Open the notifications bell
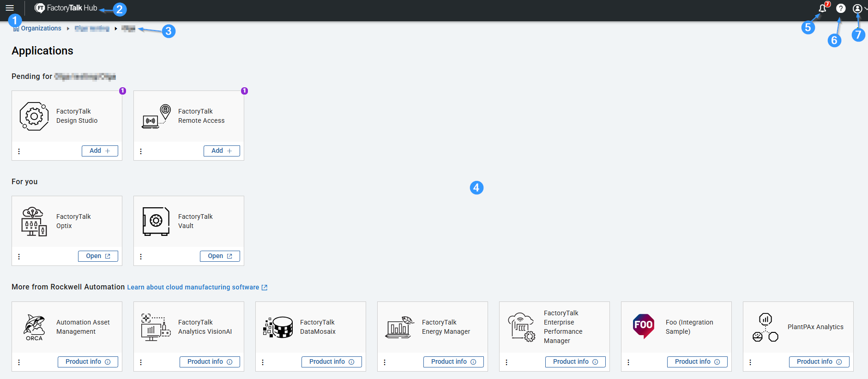The image size is (868, 379). pyautogui.click(x=822, y=8)
